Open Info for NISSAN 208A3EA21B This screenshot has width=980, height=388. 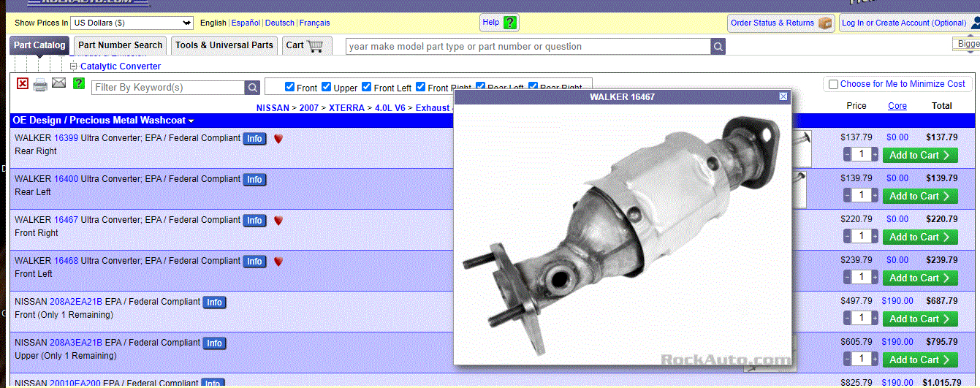[x=214, y=343]
